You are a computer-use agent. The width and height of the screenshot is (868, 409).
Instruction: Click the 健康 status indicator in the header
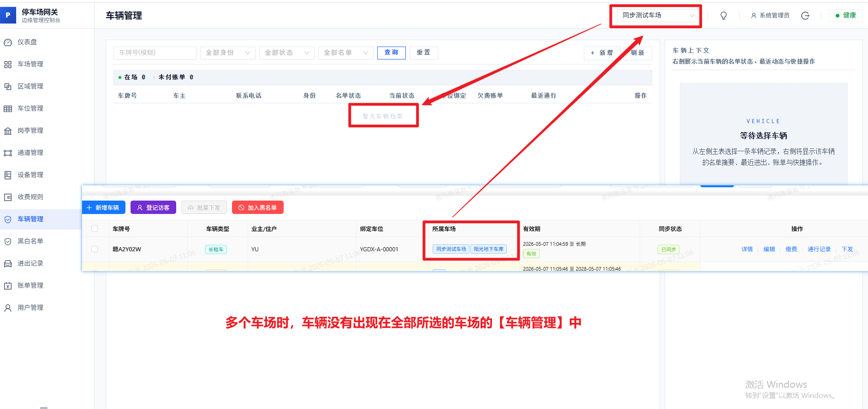tap(846, 16)
